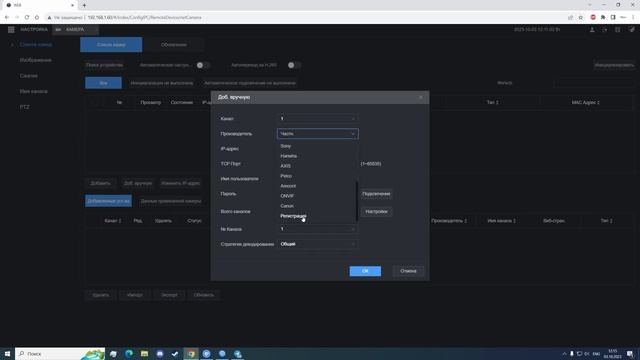Open the browser home page button
This screenshot has height=360, width=640.
click(37, 17)
